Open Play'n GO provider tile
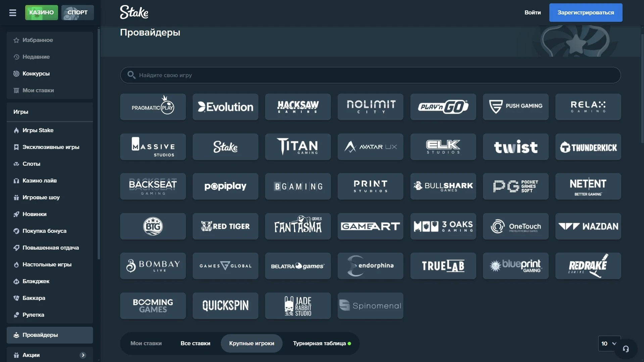Viewport: 644px width, 362px height. click(443, 107)
